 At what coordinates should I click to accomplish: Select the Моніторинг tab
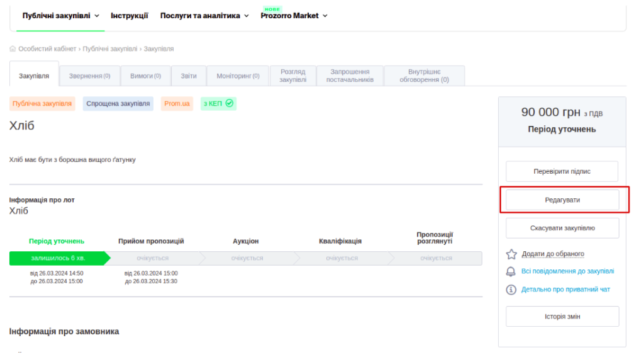(238, 76)
